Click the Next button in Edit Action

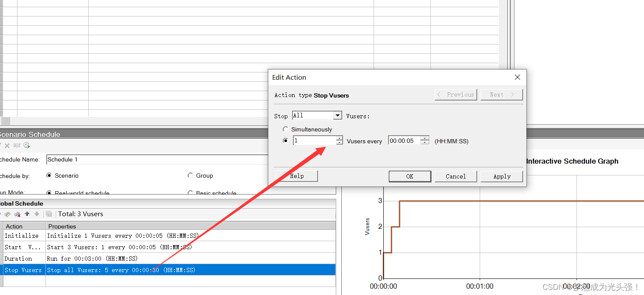502,95
